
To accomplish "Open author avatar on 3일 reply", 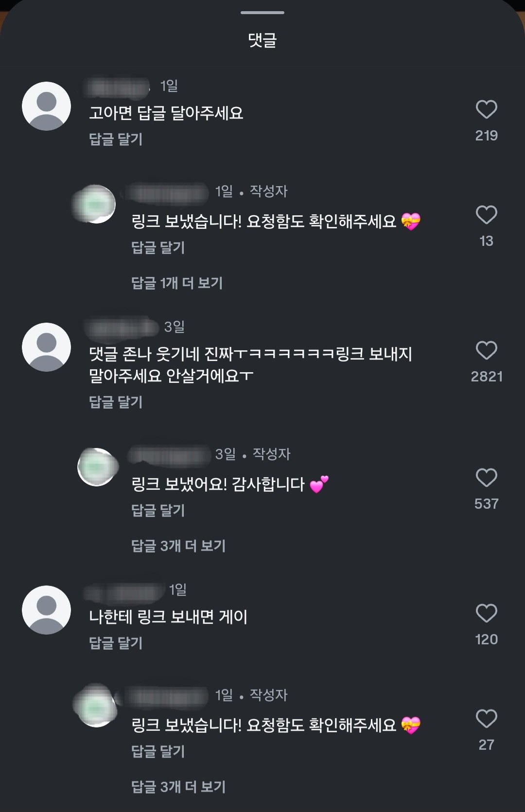I will 97,467.
